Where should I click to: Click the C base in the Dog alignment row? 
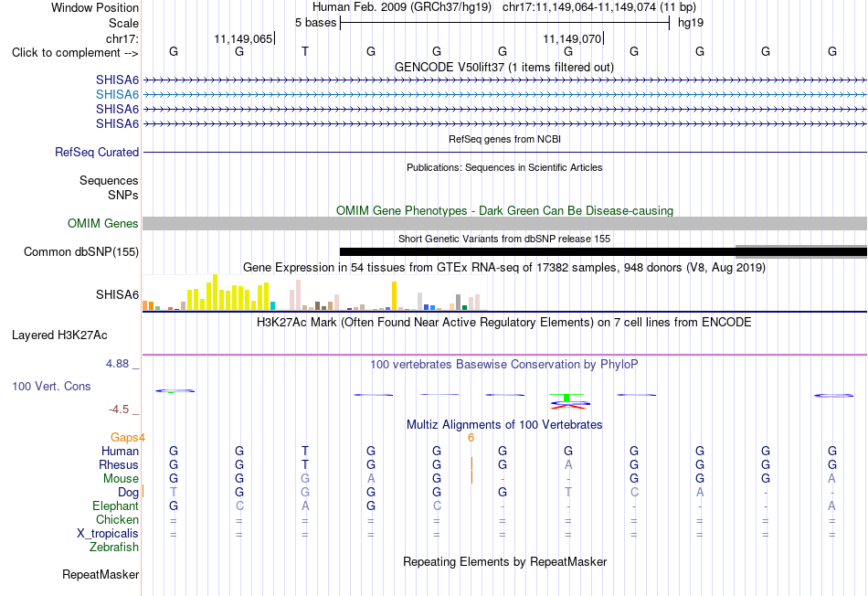(x=634, y=492)
